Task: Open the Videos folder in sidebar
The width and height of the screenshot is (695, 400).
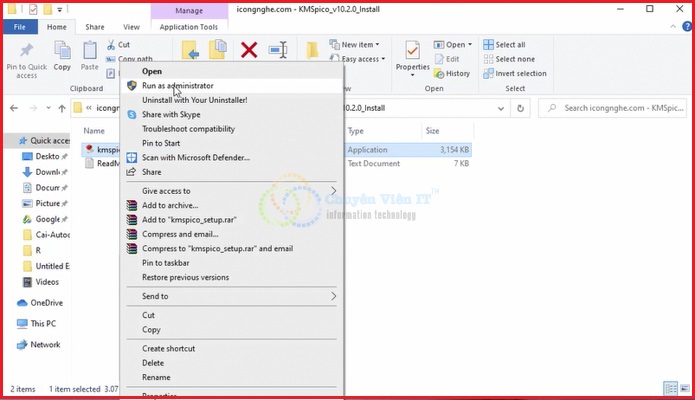Action: 41,282
